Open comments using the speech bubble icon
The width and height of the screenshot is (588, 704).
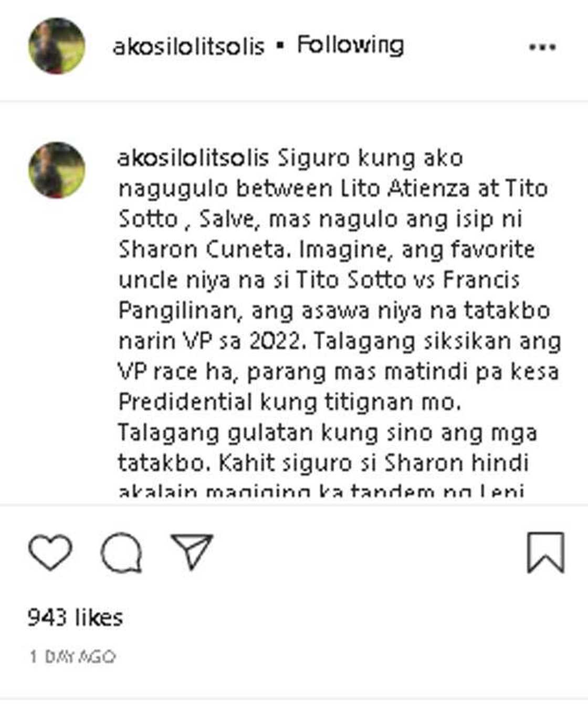pyautogui.click(x=121, y=553)
